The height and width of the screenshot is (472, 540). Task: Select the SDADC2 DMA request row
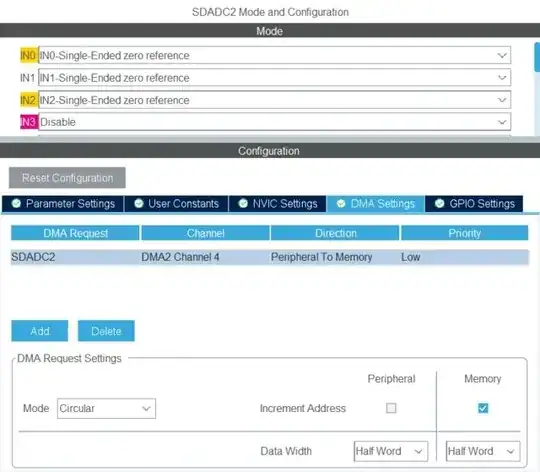click(270, 257)
